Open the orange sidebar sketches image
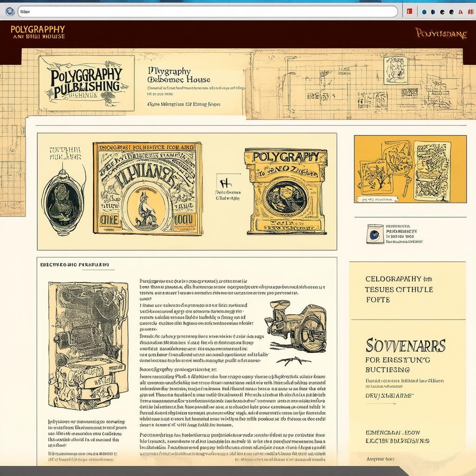This screenshot has width=476, height=476. (410, 169)
